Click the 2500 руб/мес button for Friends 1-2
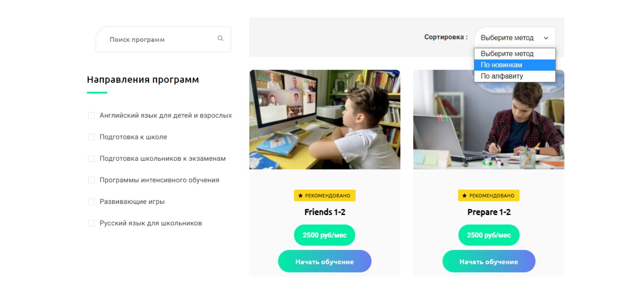This screenshot has height=287, width=644. click(x=324, y=235)
